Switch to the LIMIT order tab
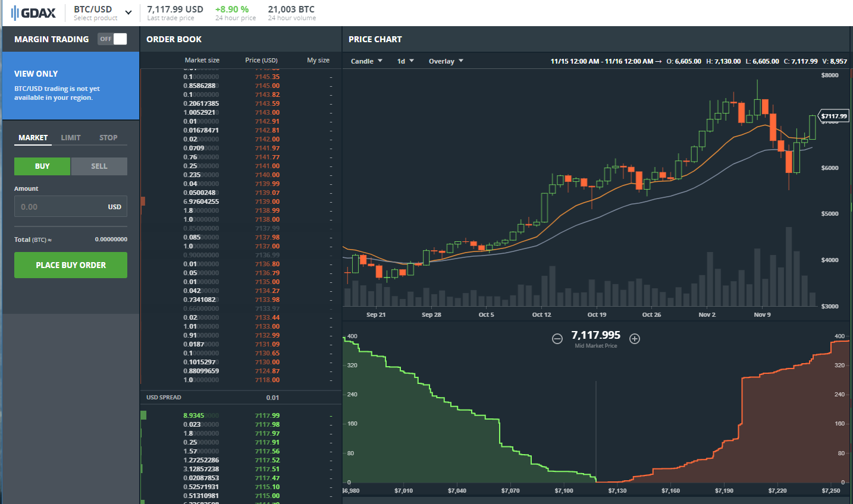The height and width of the screenshot is (504, 853). 71,137
